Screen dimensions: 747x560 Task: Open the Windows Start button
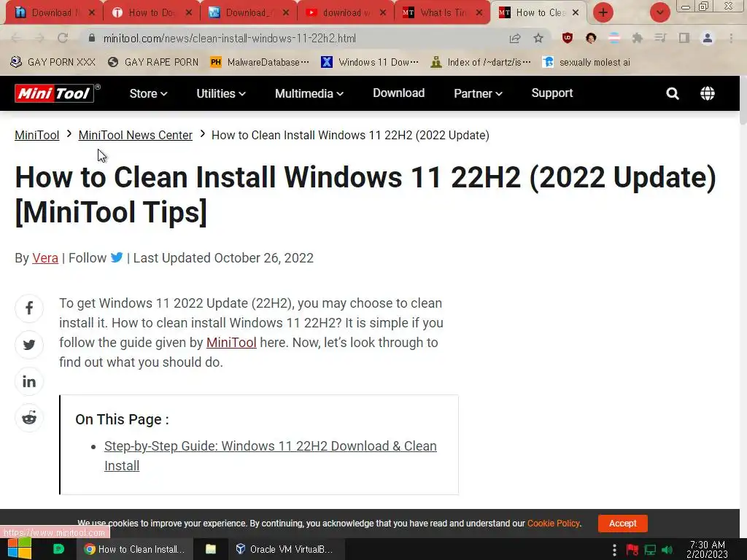click(20, 549)
